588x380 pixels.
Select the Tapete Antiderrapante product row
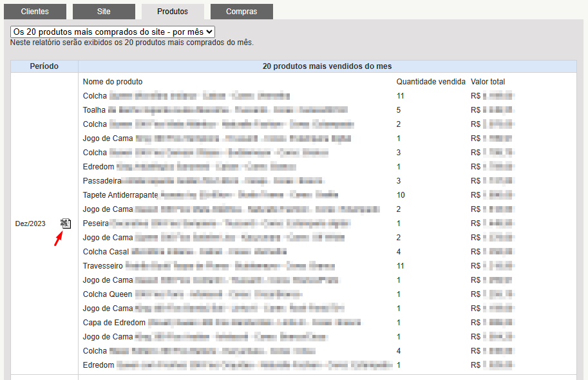coord(299,195)
